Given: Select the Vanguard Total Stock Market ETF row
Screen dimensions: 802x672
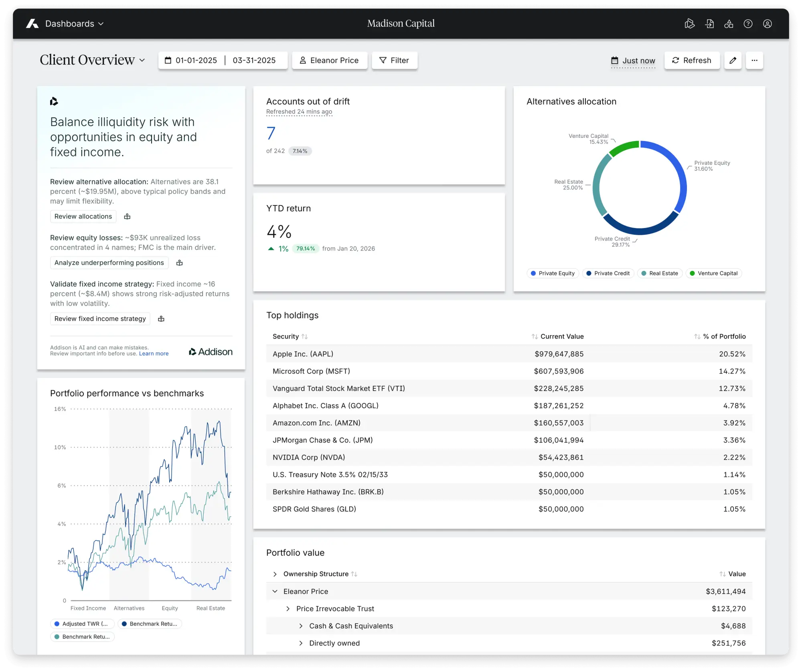Looking at the screenshot, I should point(509,388).
